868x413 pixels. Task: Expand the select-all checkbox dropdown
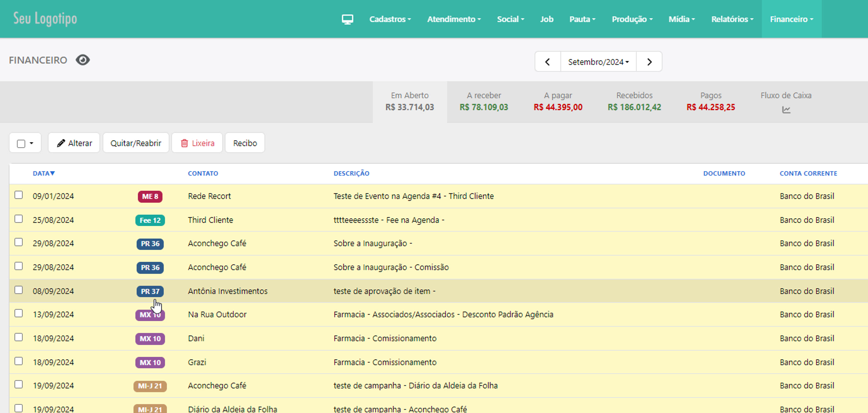click(31, 144)
